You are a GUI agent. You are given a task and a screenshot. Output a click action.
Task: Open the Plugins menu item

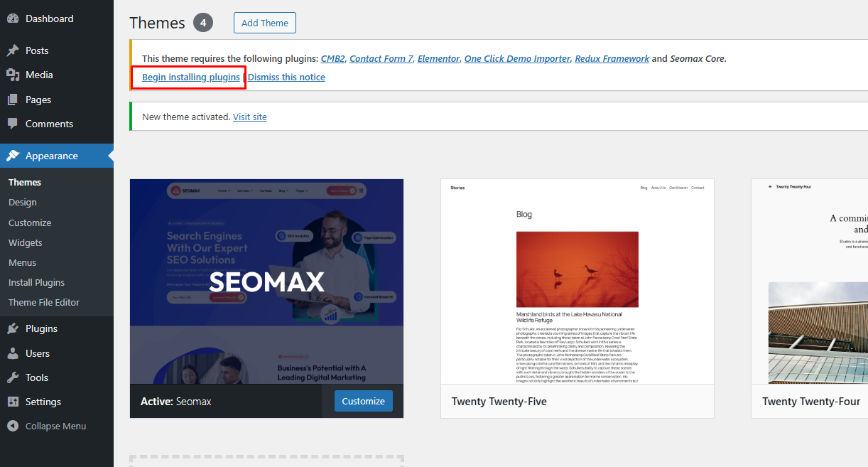click(x=57, y=328)
